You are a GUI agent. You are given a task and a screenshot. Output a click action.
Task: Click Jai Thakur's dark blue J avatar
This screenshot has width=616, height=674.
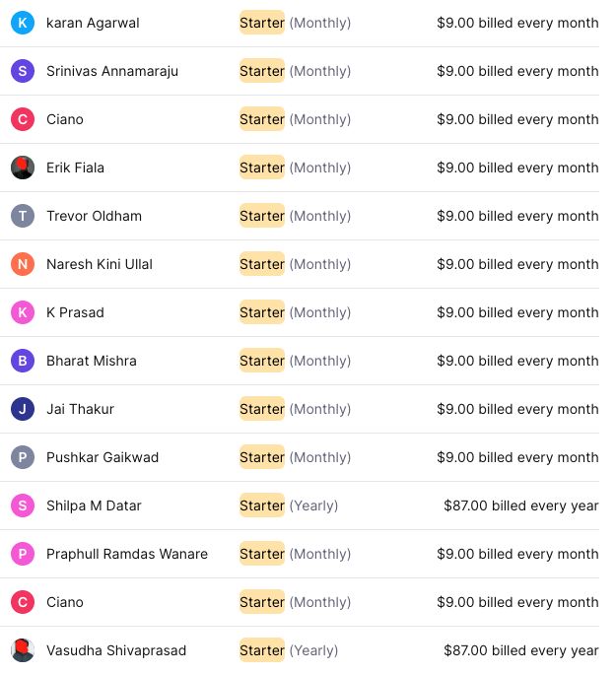(23, 409)
